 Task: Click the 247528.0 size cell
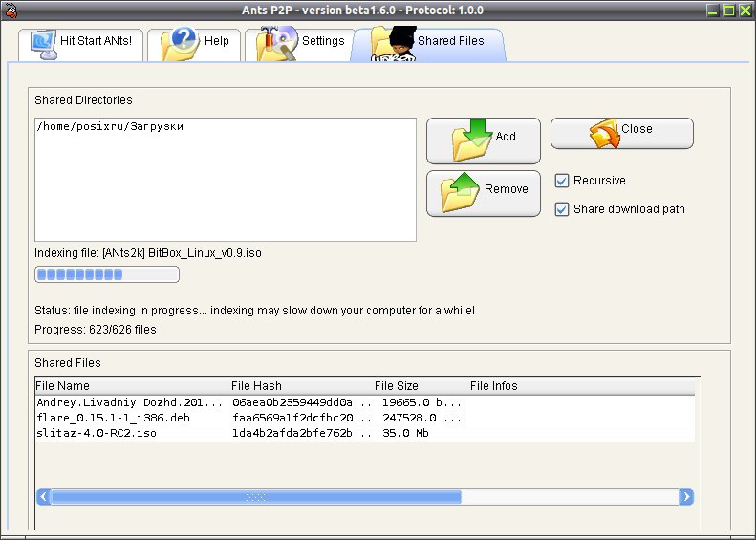pyautogui.click(x=421, y=418)
